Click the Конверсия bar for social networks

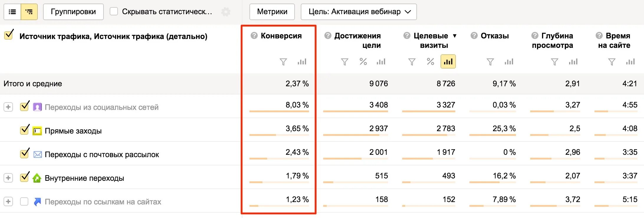(x=279, y=111)
